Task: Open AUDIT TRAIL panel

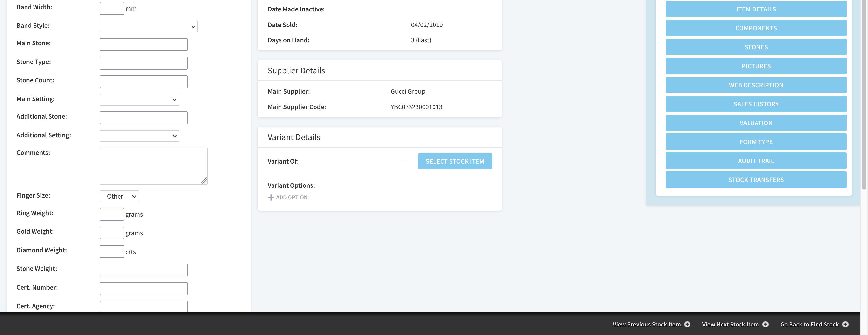Action: (x=756, y=161)
